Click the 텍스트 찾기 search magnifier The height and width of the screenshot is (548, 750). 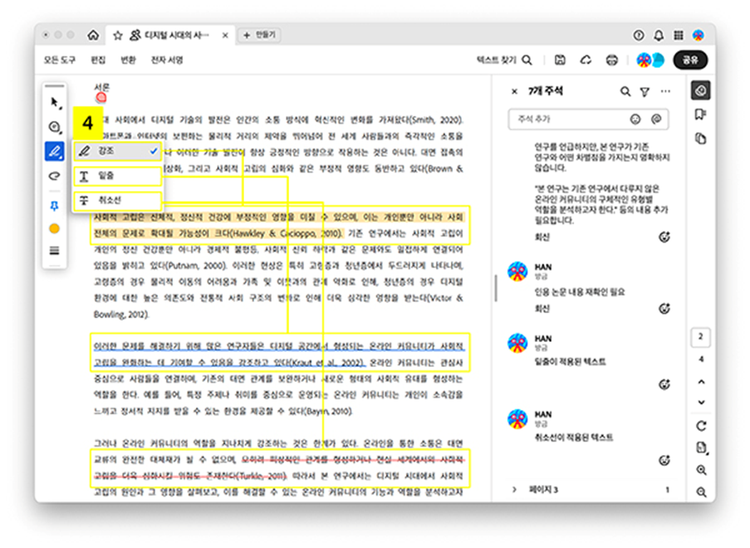click(x=527, y=60)
